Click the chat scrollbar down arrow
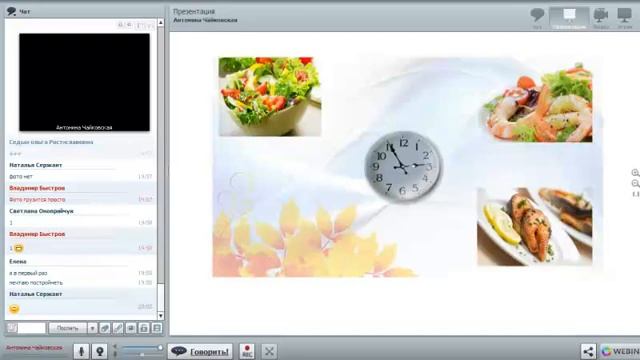Viewport: 640px width, 360px height. [161, 316]
